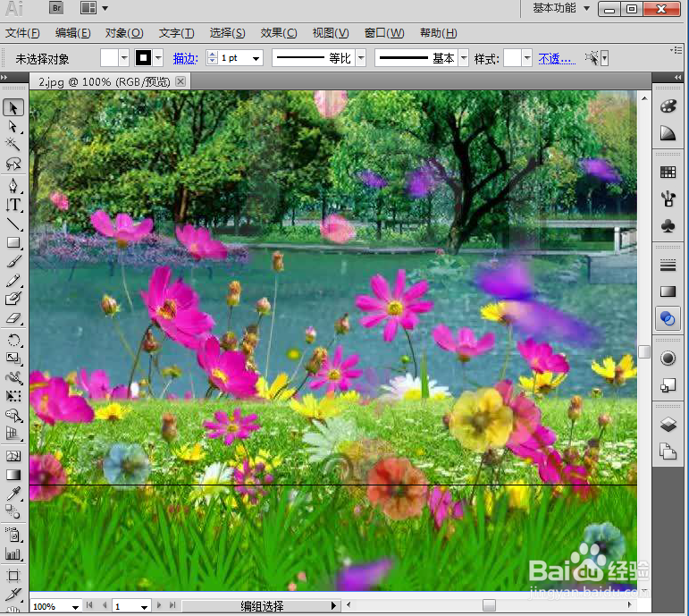Screen dimensions: 689x616
Task: Select the Rotate tool
Action: [13, 340]
